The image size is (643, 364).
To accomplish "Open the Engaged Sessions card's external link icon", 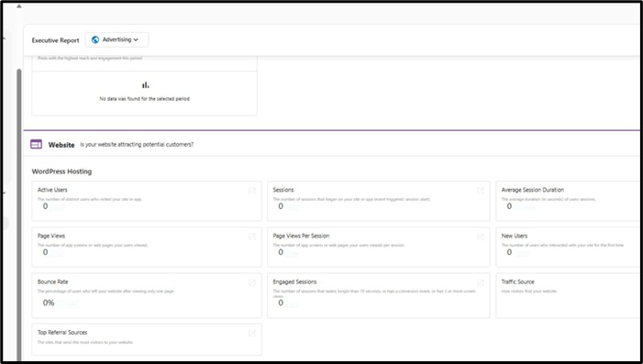I will point(481,282).
